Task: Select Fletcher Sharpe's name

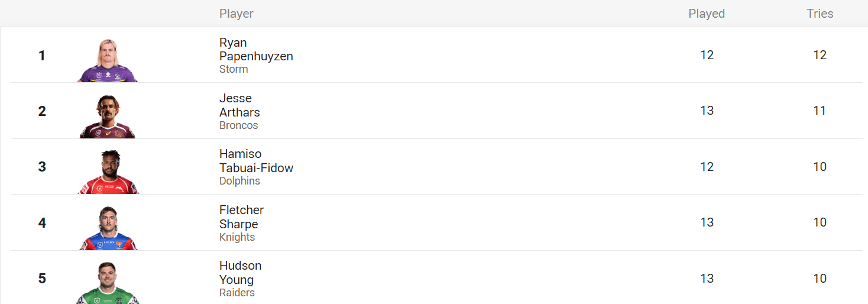Action: click(x=241, y=217)
